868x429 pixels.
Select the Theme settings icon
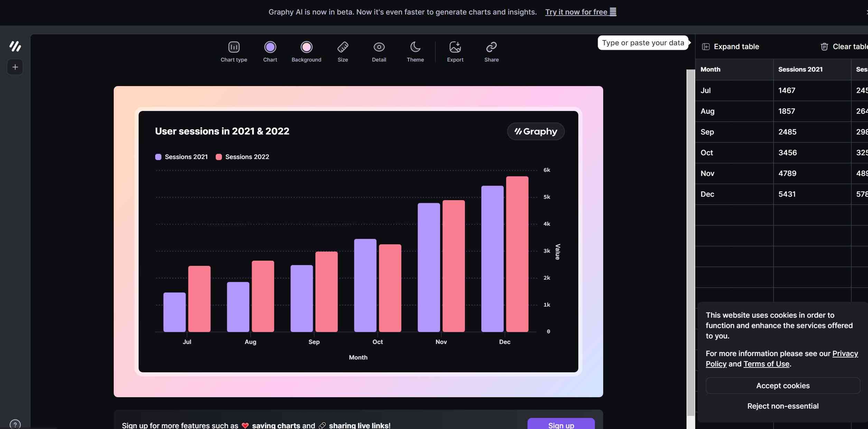pyautogui.click(x=415, y=46)
